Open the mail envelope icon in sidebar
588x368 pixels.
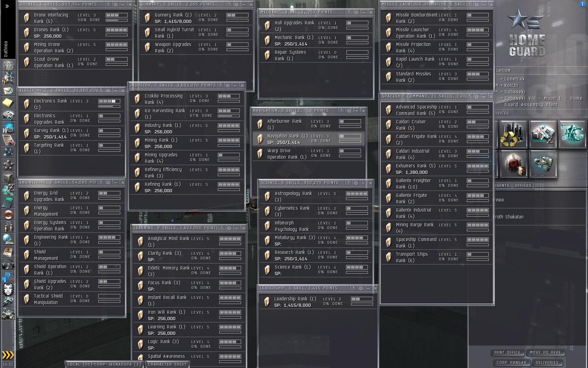click(8, 91)
